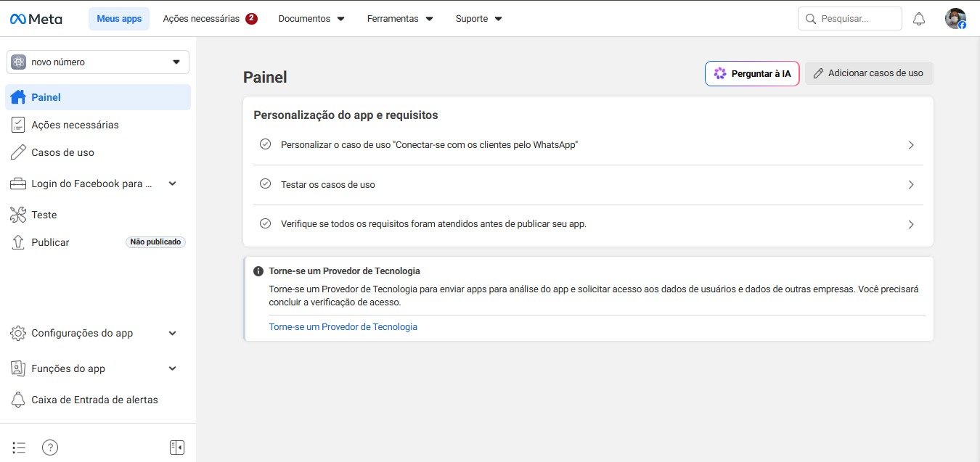Click check circle beside Testar os casos de uso
Image resolution: width=980 pixels, height=462 pixels.
point(265,184)
